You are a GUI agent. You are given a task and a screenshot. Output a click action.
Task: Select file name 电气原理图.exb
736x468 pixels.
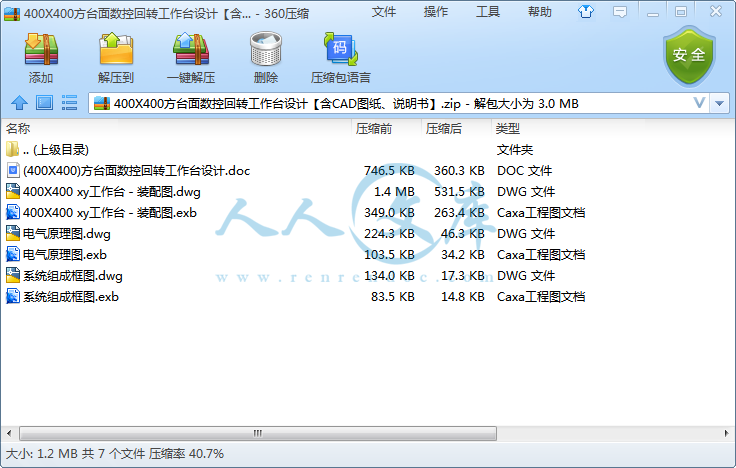65,254
